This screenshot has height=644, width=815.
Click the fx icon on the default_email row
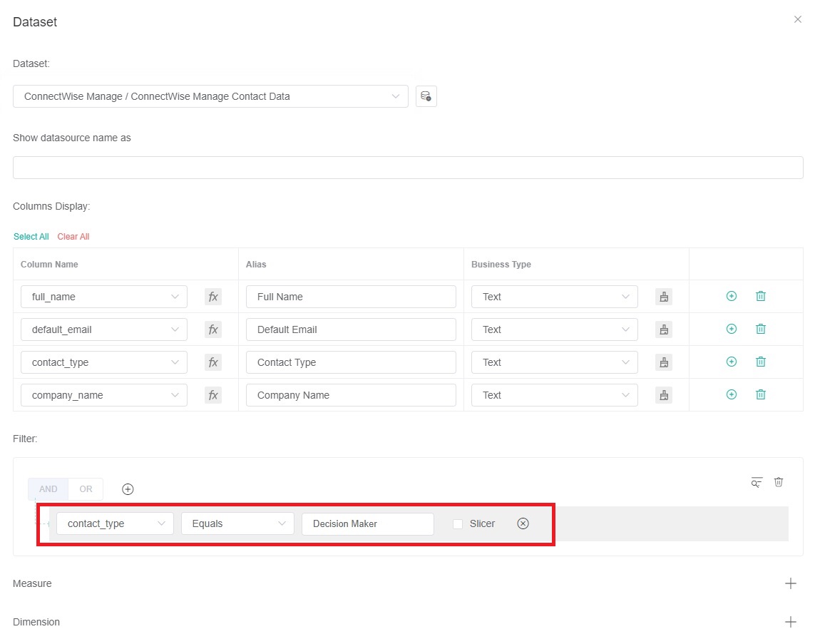click(x=212, y=329)
